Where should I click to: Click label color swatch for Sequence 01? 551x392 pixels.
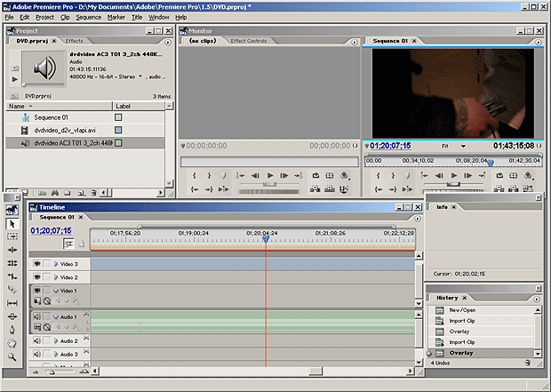(118, 117)
